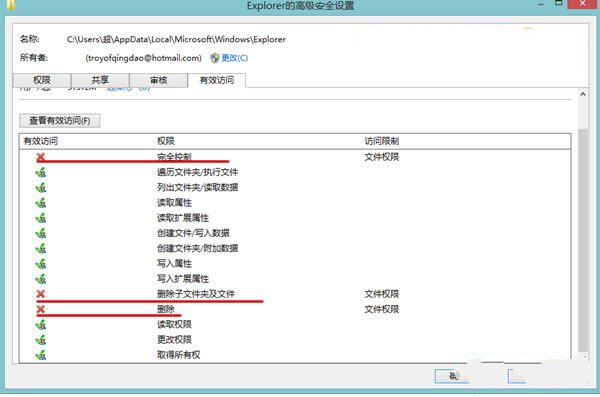600x397 pixels.
Task: Click the green check icon for 读取权限
Action: [x=41, y=325]
